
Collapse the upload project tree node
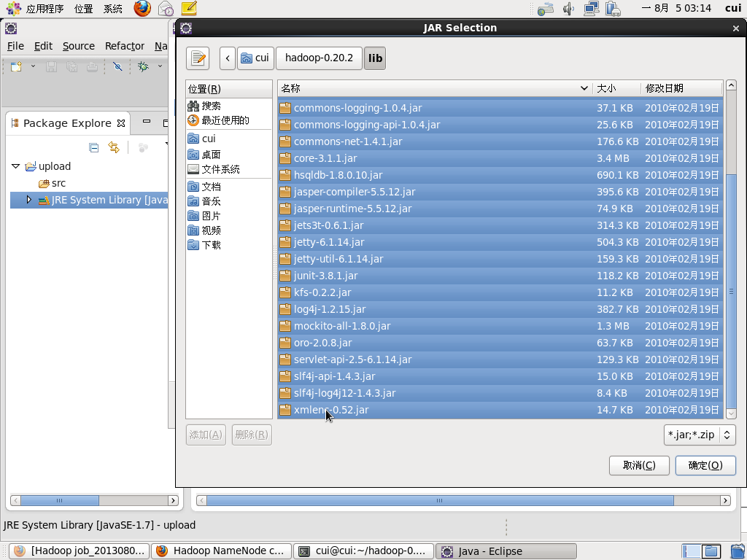[x=16, y=166]
